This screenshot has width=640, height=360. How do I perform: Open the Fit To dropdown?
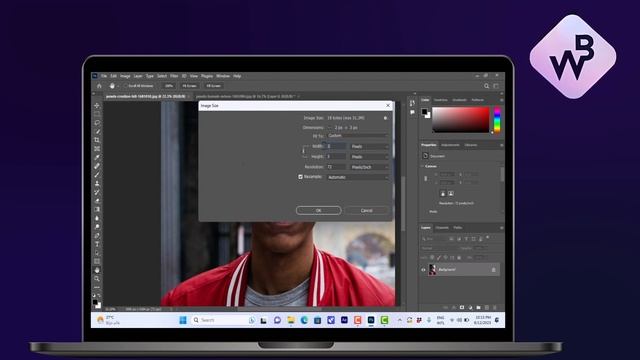point(358,136)
